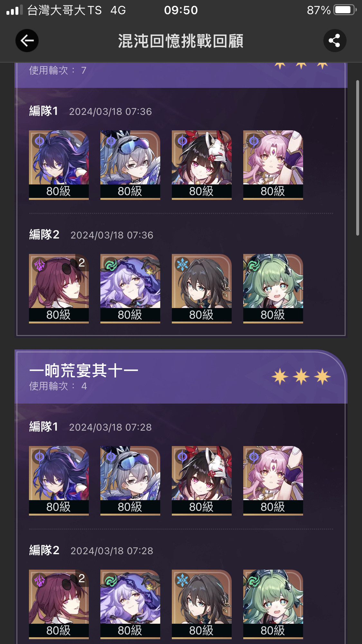
Task: Tap the quantum element icon on the first character
Action: click(40, 141)
